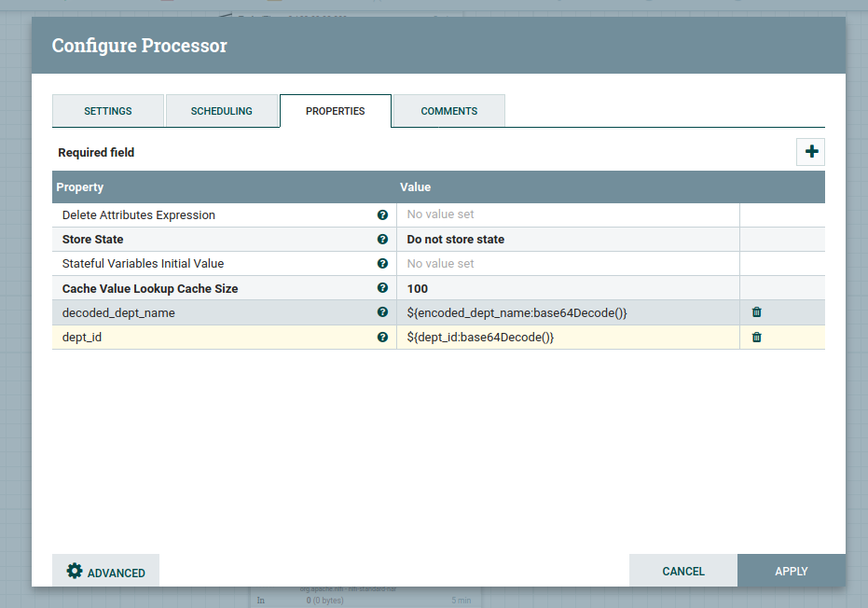Click trash icon for dept_id row
The height and width of the screenshot is (608, 868).
pos(756,338)
